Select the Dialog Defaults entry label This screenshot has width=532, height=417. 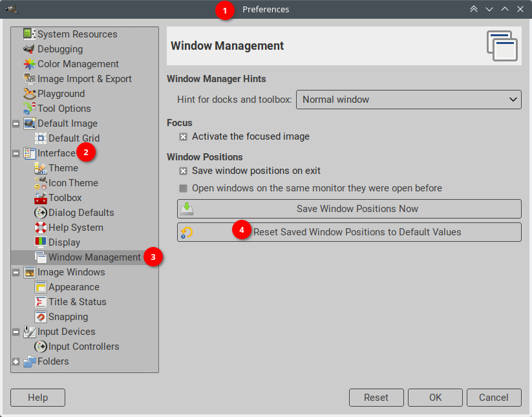[x=81, y=213]
